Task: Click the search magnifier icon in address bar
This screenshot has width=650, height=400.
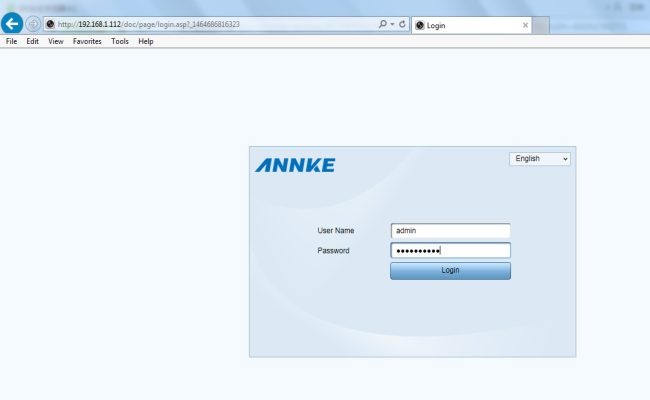Action: pos(382,24)
